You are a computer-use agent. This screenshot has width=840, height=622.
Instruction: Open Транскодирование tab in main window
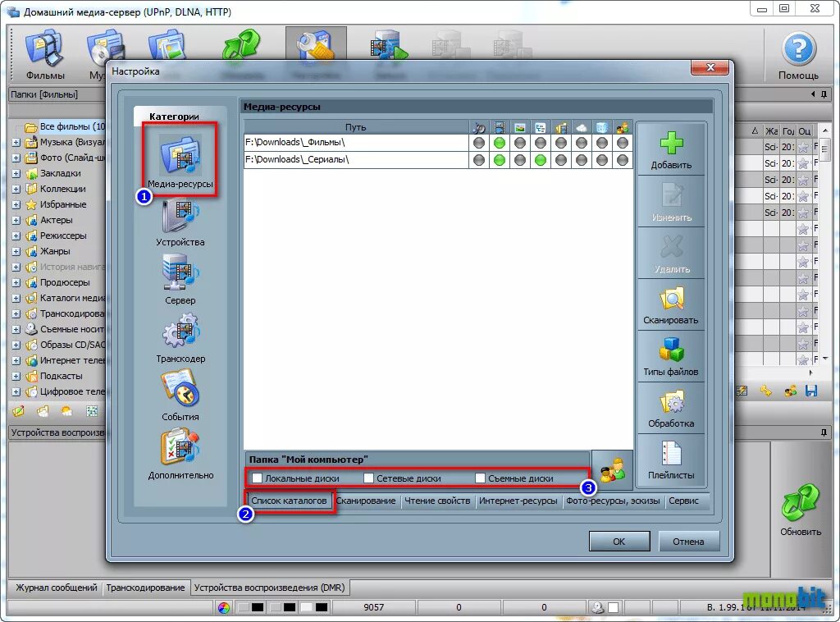click(145, 588)
